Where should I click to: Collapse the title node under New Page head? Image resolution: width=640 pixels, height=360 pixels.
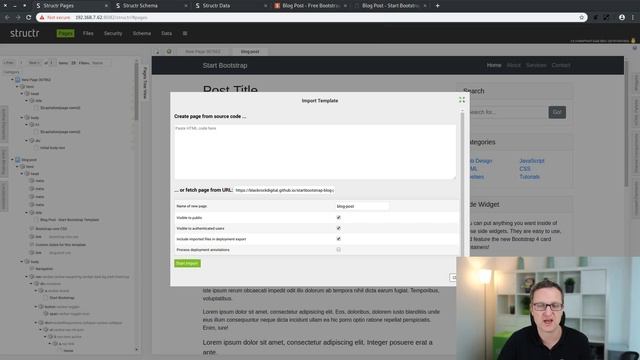pos(27,100)
